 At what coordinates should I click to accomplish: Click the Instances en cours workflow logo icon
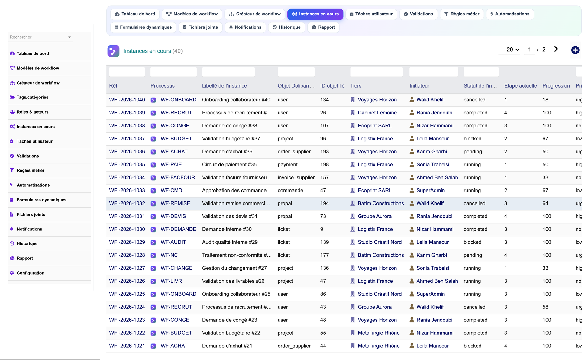tap(113, 51)
